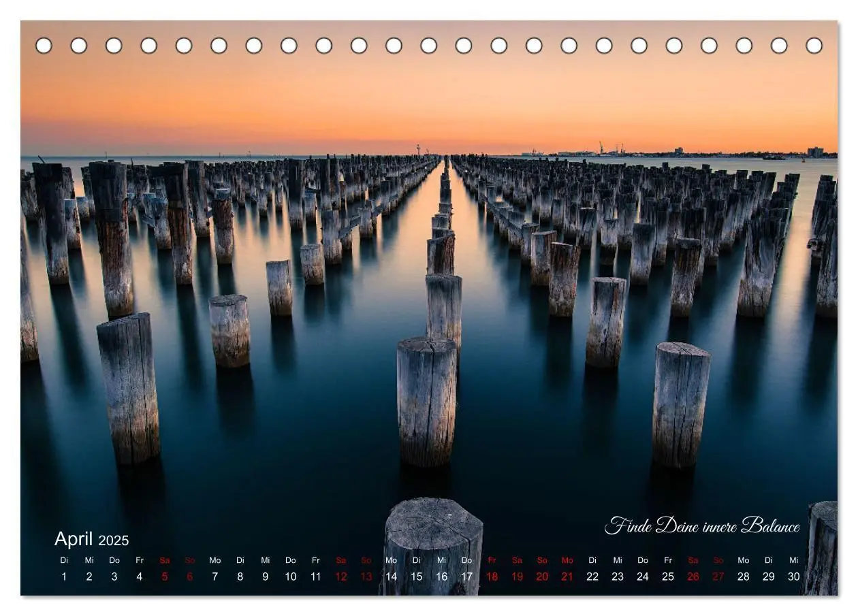
Task: Choose day 28 in the date strip
Action: click(744, 577)
